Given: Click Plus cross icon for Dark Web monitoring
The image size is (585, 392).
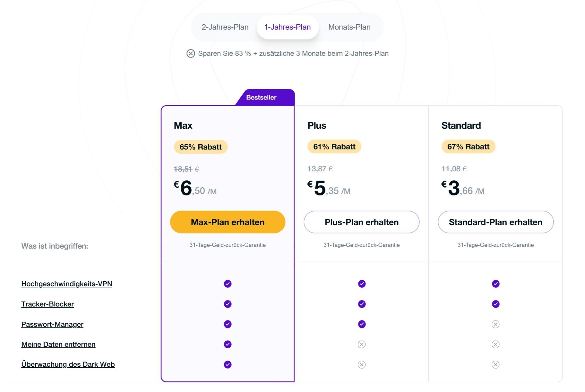Looking at the screenshot, I should click(x=362, y=365).
